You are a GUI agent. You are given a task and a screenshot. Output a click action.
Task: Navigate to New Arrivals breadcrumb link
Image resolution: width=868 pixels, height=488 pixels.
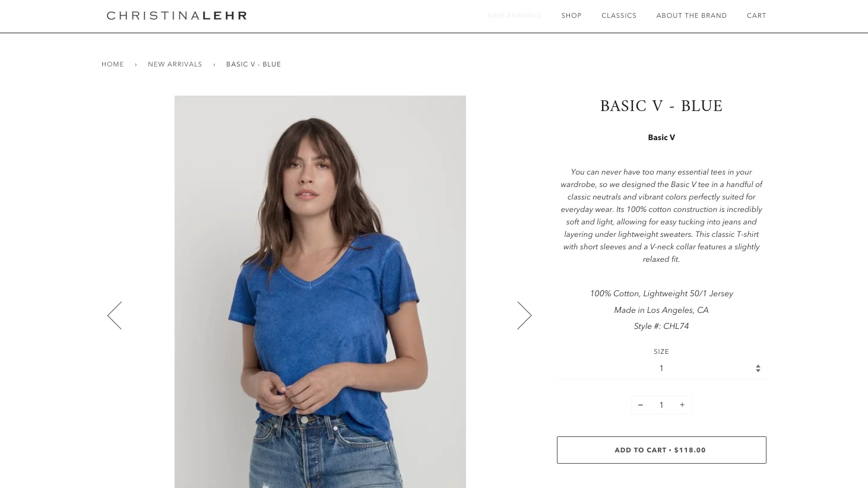click(175, 64)
